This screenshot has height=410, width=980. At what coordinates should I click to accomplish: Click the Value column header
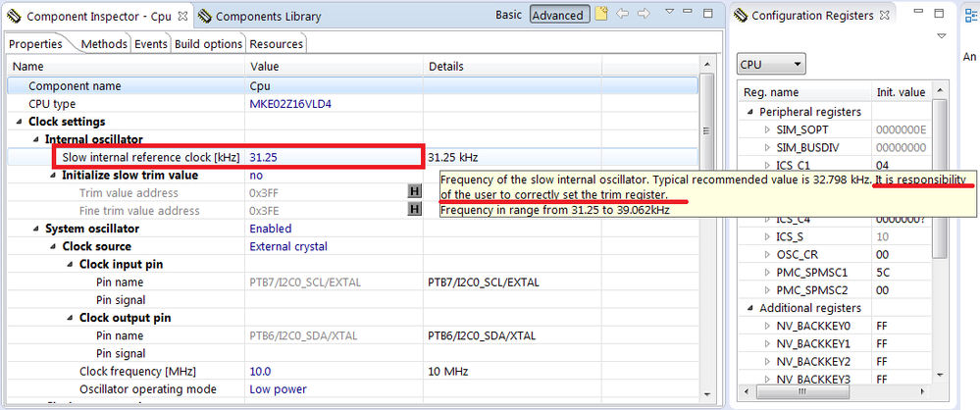coord(335,67)
